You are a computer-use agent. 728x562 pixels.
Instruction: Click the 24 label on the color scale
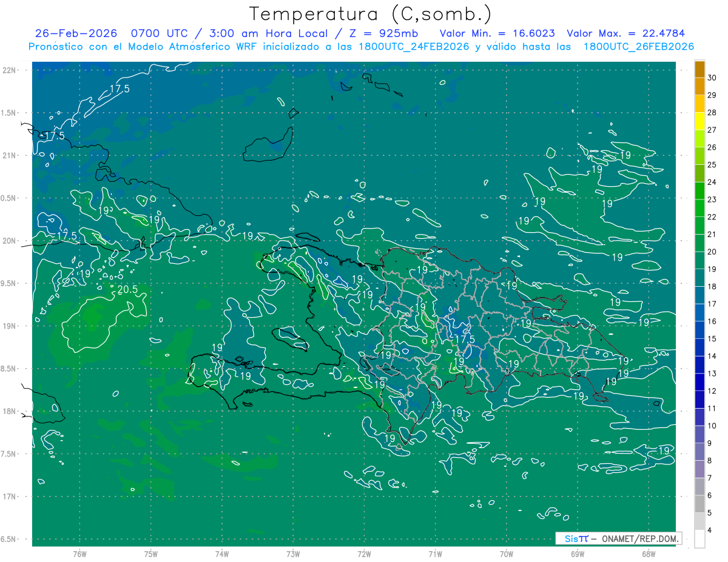[712, 182]
